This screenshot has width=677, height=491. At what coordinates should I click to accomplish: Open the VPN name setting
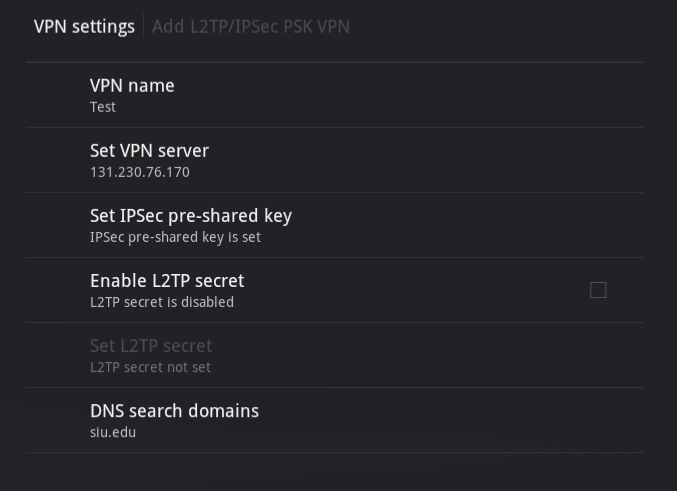pos(335,95)
